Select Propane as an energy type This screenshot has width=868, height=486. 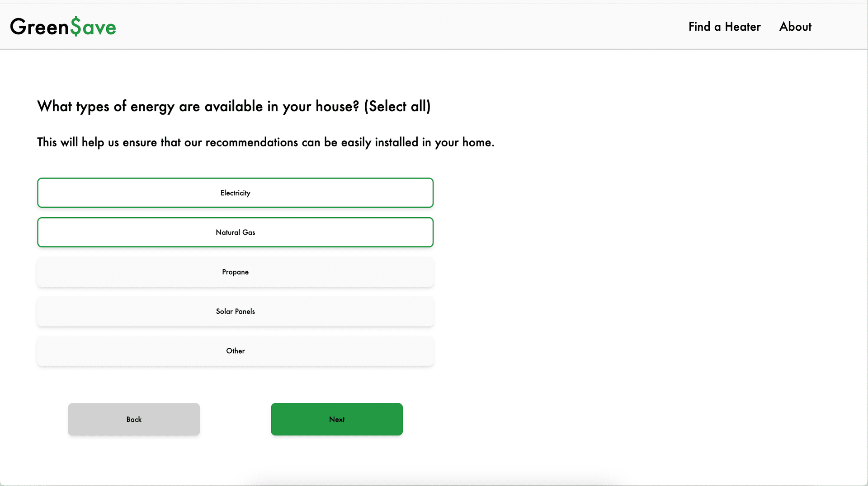235,272
